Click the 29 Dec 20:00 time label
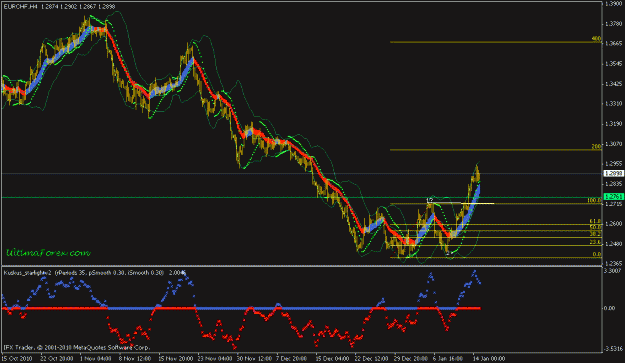Viewport: 625px width, 363px height. pyautogui.click(x=411, y=358)
